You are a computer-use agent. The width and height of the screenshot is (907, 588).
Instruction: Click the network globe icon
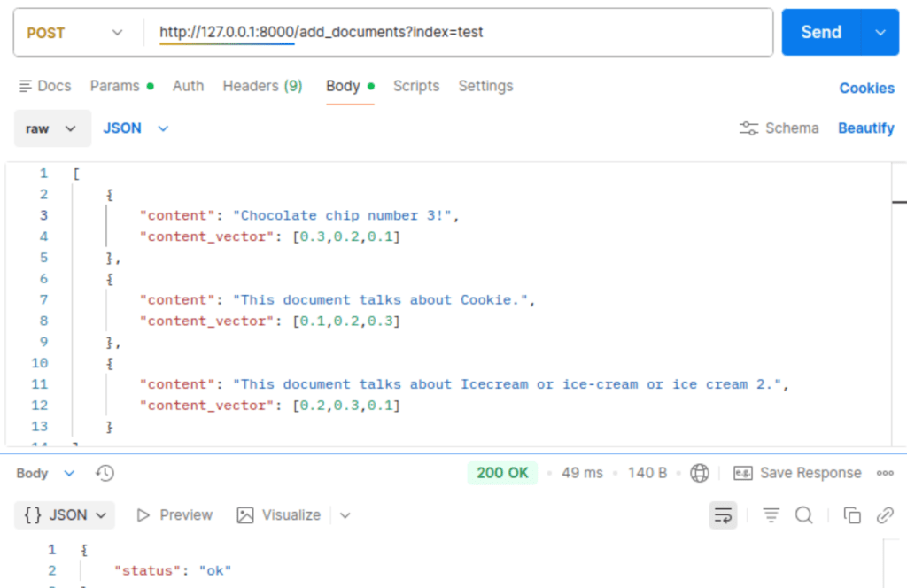pos(700,473)
